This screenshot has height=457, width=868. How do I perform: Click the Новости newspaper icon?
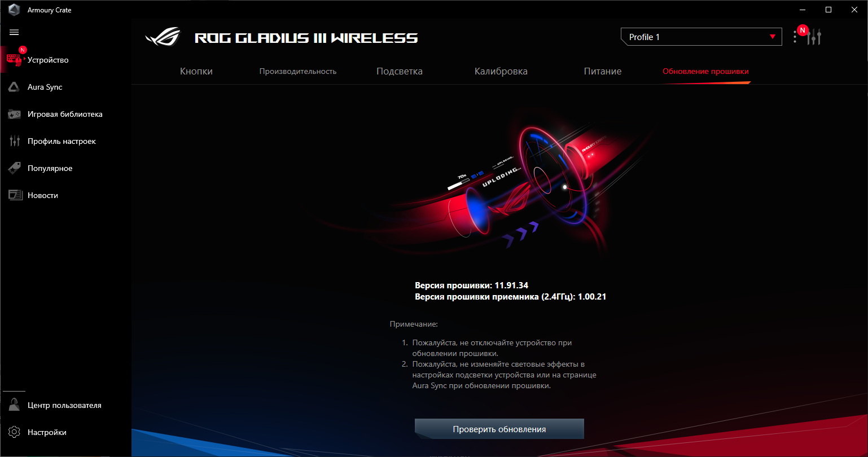[14, 195]
